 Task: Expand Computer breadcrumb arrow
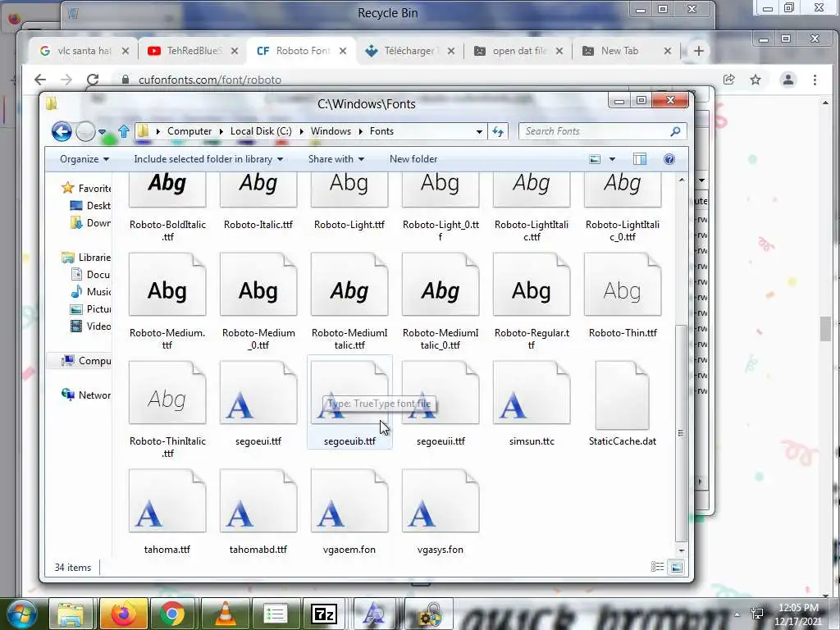221,131
